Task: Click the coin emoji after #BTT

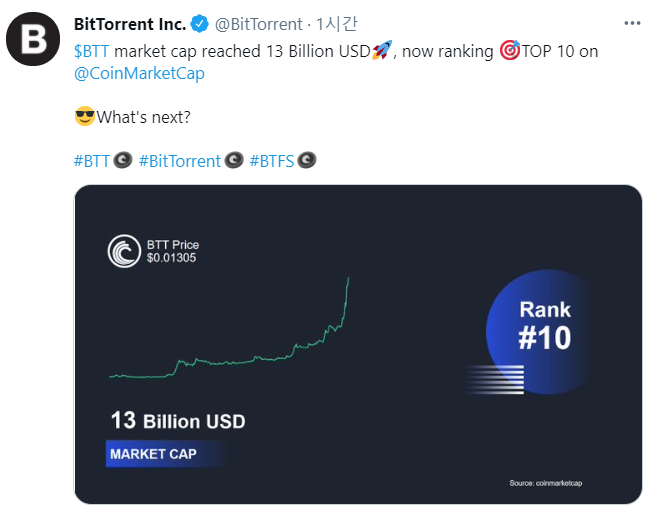Action: 123,160
